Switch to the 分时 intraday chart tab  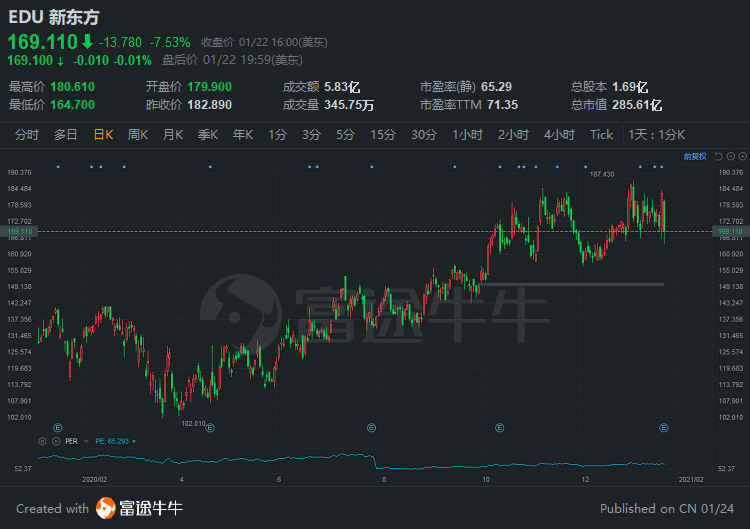(26, 135)
